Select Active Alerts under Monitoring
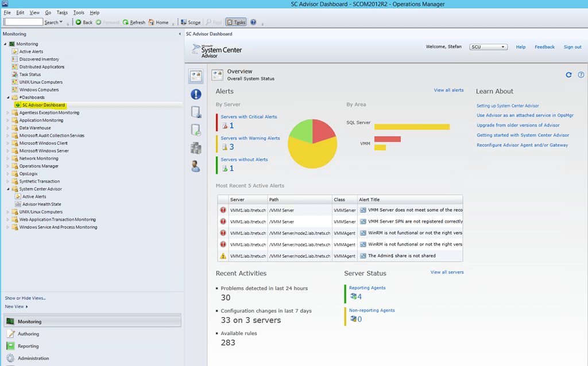Screen dimensions: 588x366 pos(31,51)
